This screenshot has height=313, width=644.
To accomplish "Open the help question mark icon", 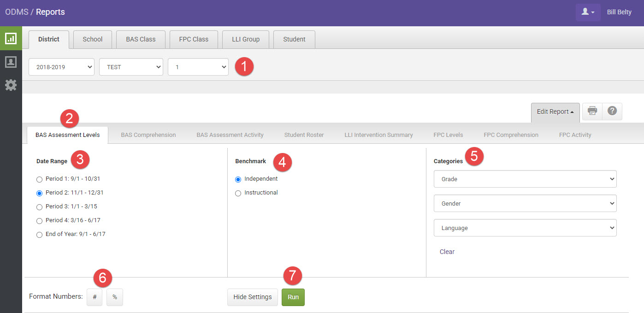I will [612, 111].
